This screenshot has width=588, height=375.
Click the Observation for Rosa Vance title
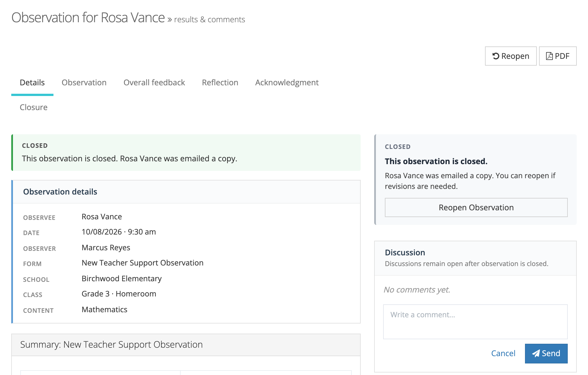88,17
